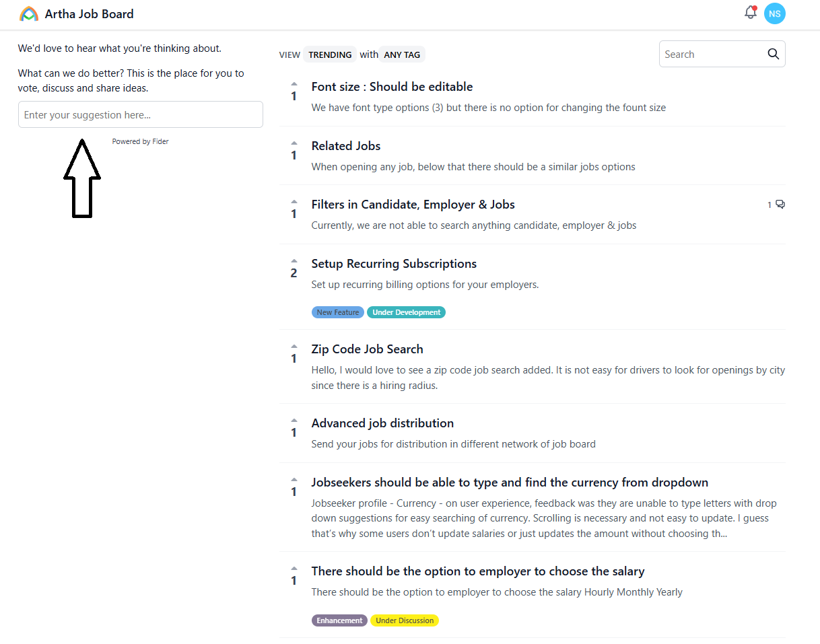This screenshot has height=644, width=820.
Task: Click the search magnifier icon
Action: (773, 55)
